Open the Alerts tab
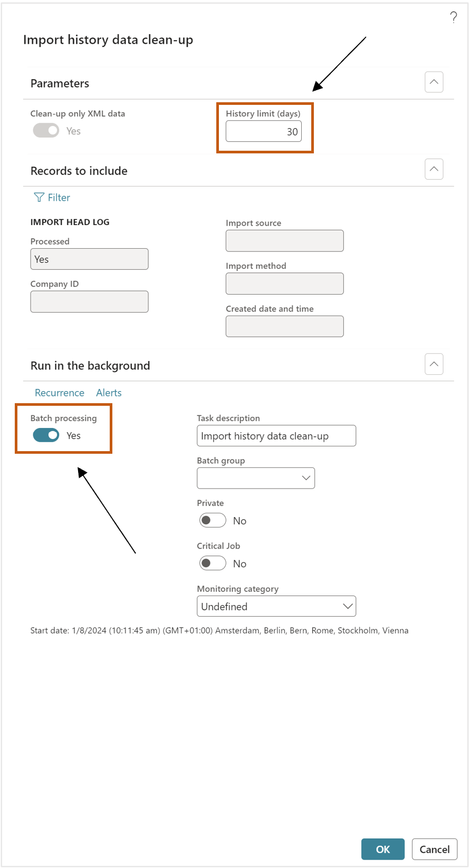This screenshot has width=470, height=868. pyautogui.click(x=109, y=393)
